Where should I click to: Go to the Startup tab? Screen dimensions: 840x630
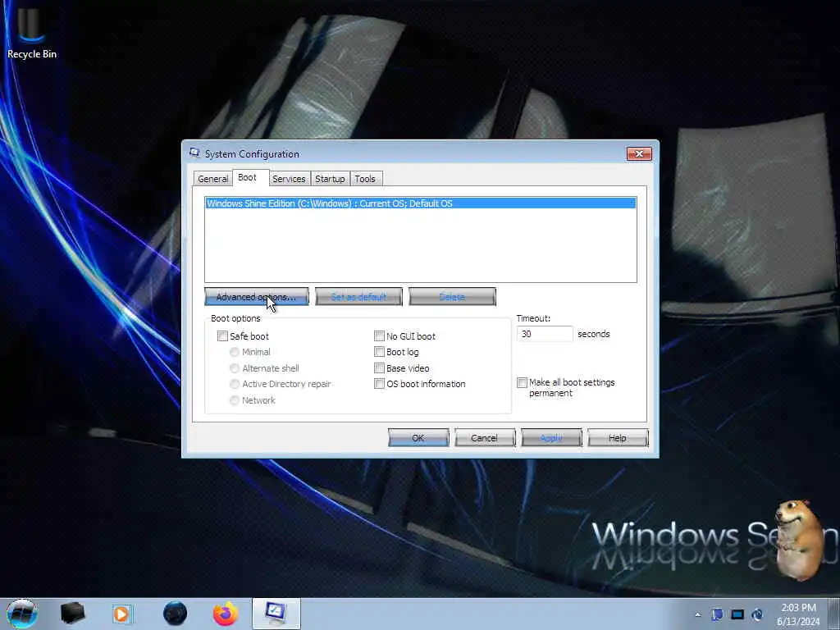tap(330, 179)
